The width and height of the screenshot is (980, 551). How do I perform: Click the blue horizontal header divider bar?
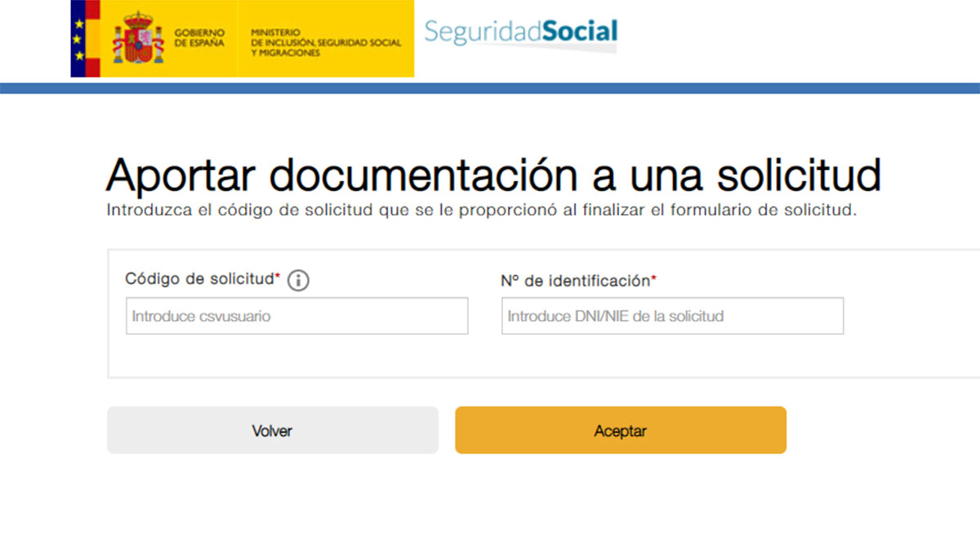(x=490, y=87)
